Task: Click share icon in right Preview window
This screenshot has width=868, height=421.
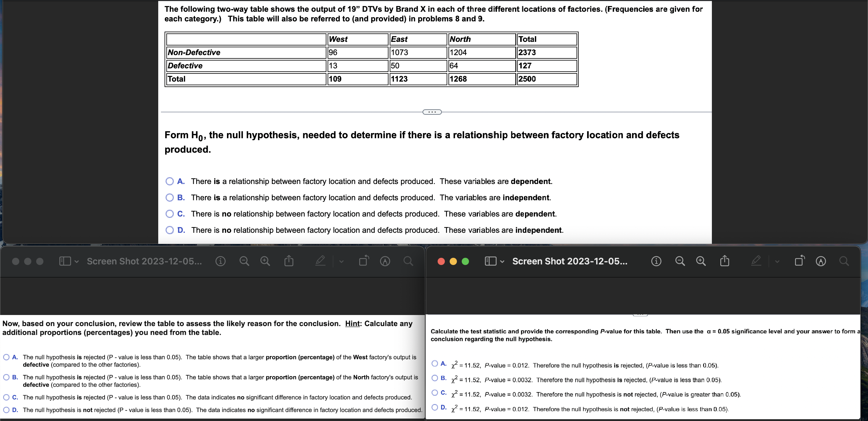Action: click(725, 261)
